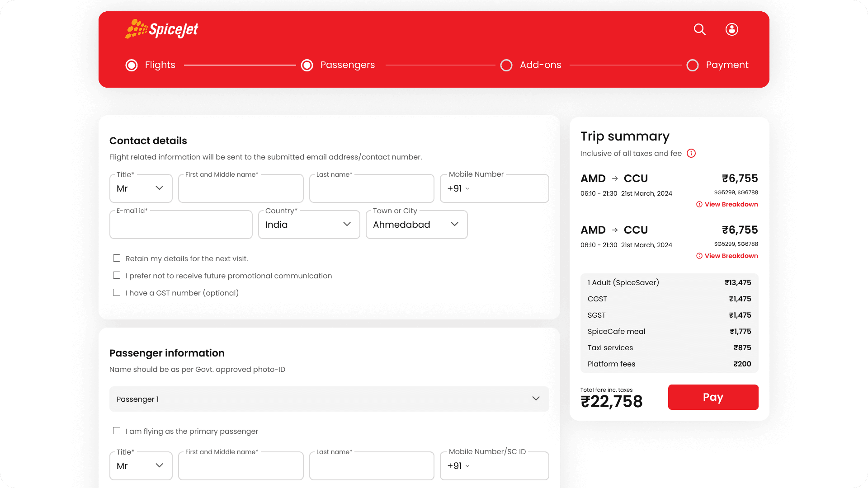Image resolution: width=868 pixels, height=488 pixels.
Task: Enable Retain my details for next visit
Action: pyautogui.click(x=117, y=258)
